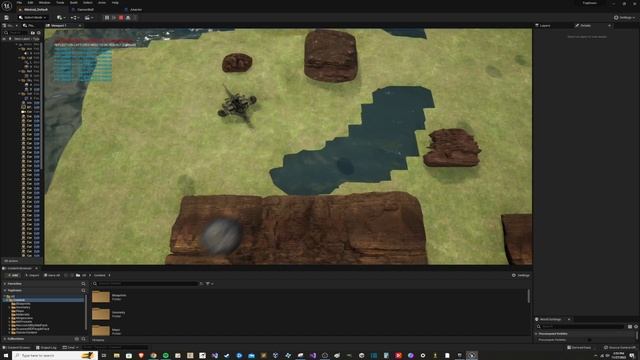Image resolution: width=640 pixels, height=360 pixels.
Task: Click the Content Browser Import button
Action: click(x=32, y=275)
